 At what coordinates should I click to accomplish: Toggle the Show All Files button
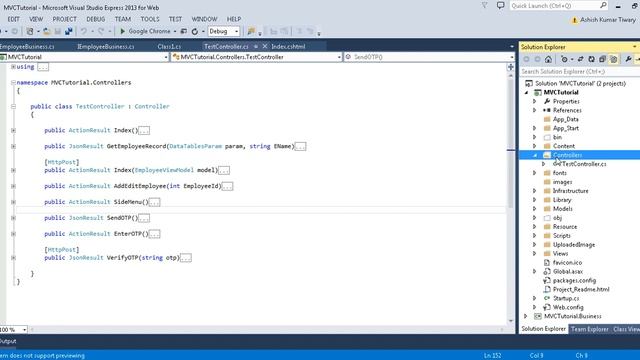pos(613,59)
